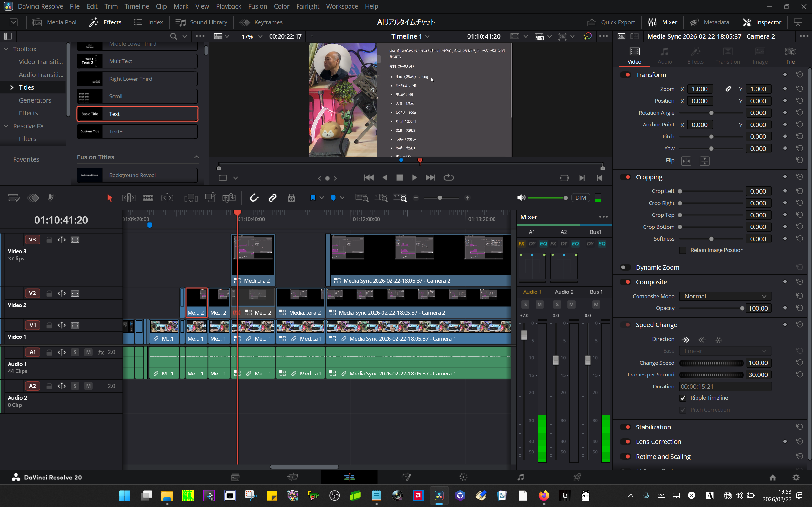Viewport: 812px width, 507px height.
Task: Lock the Video 3 track
Action: [x=49, y=240]
